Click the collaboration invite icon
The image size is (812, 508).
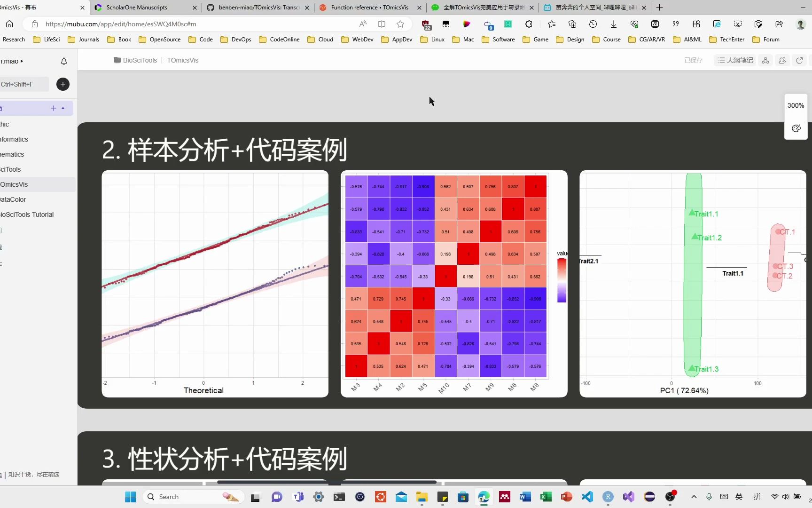coord(782,60)
